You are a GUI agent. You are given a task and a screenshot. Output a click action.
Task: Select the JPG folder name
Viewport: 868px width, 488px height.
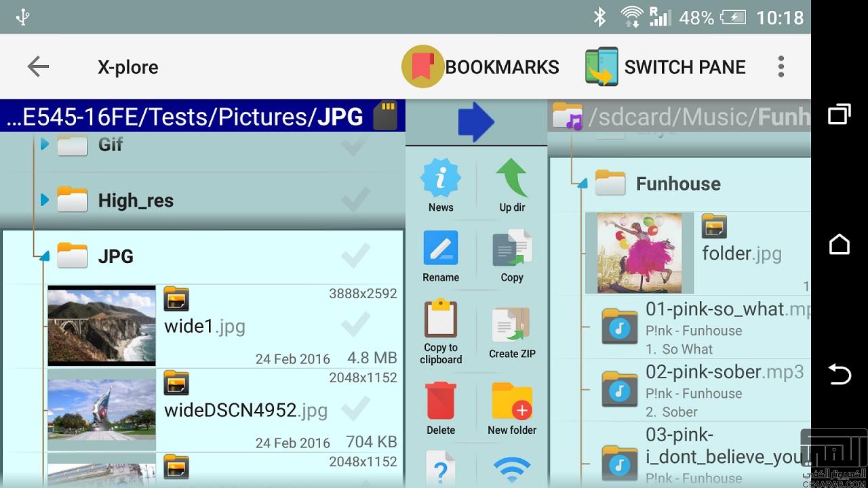coord(115,256)
